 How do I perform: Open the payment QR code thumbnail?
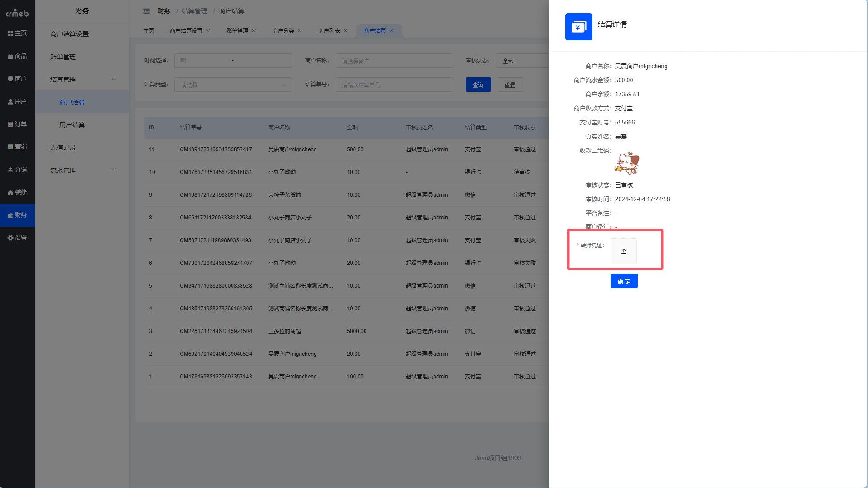click(627, 163)
